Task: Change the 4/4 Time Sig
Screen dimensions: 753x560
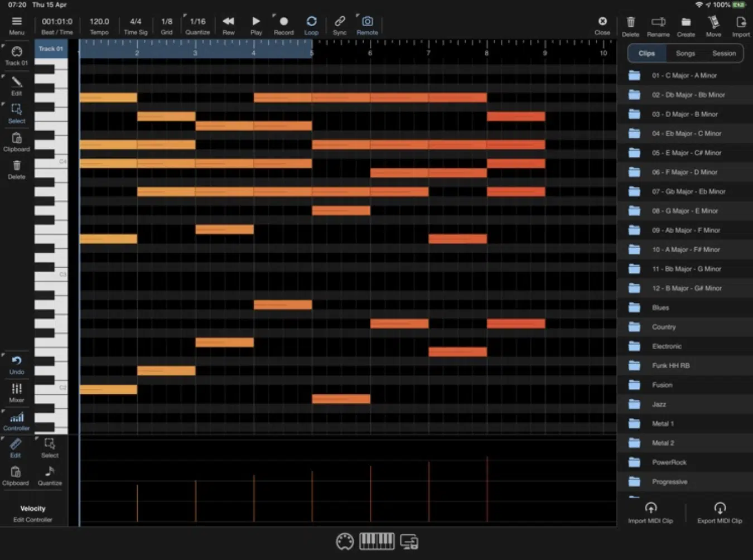Action: coord(136,26)
